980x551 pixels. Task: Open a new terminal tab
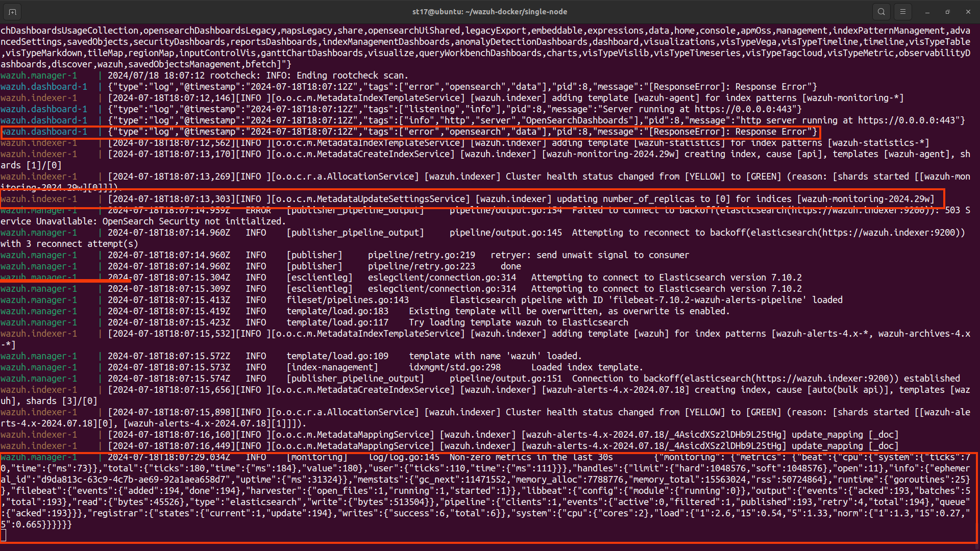coord(12,12)
